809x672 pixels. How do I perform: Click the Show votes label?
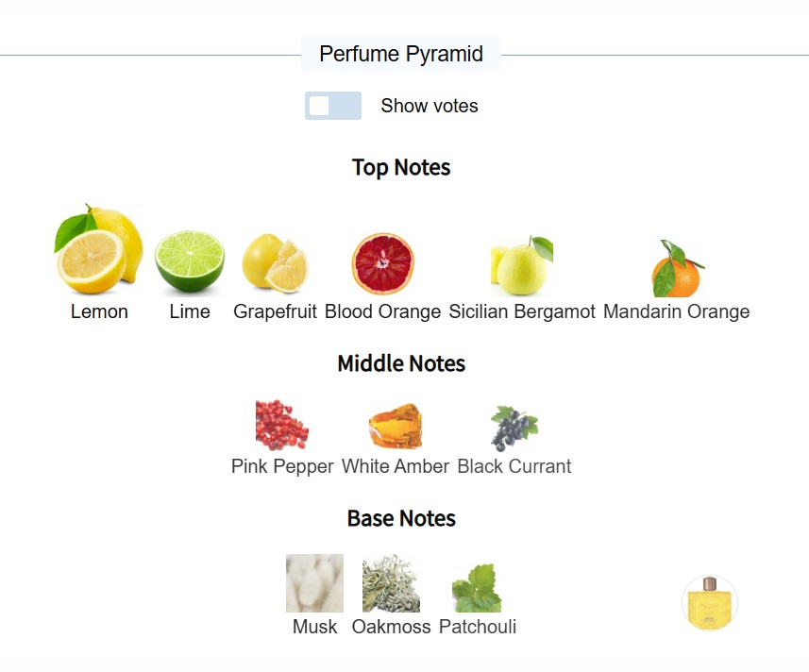pos(430,106)
